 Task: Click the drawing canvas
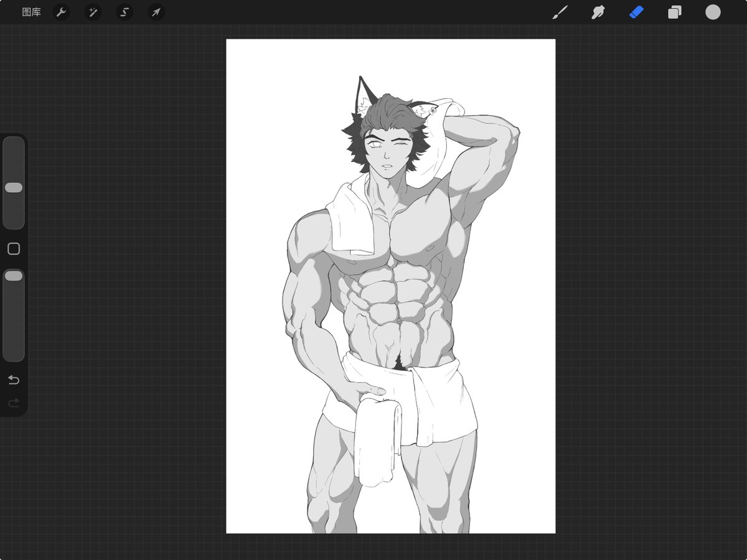pos(390,286)
